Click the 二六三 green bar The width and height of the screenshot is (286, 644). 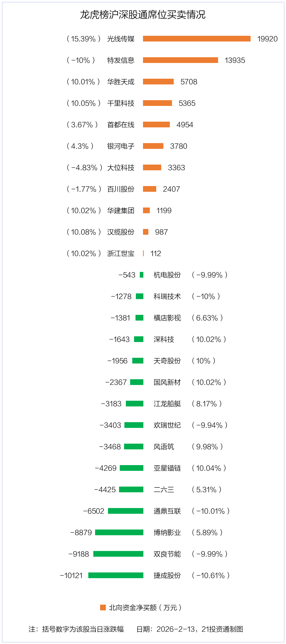131,489
